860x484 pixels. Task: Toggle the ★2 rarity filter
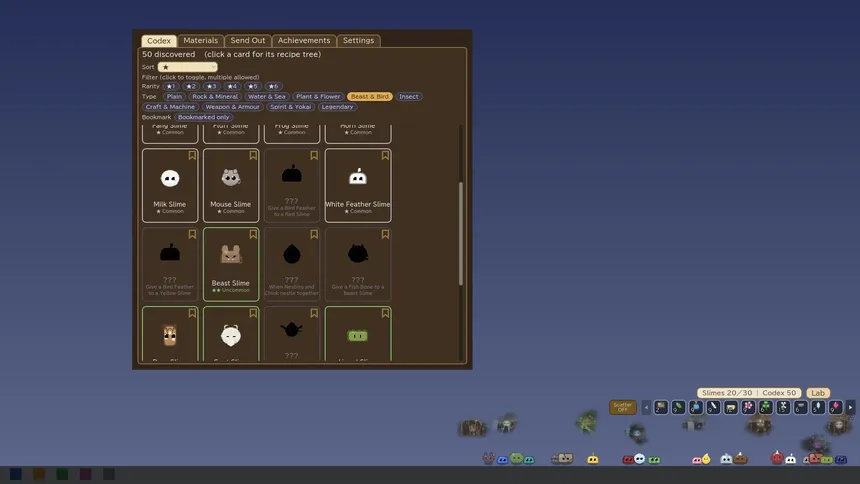190,86
